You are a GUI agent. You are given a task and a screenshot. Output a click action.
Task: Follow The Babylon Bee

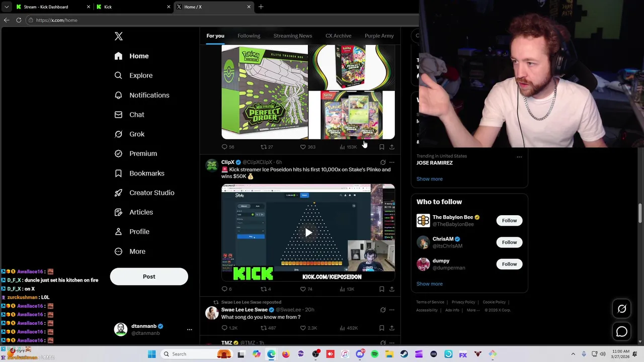pyautogui.click(x=509, y=221)
